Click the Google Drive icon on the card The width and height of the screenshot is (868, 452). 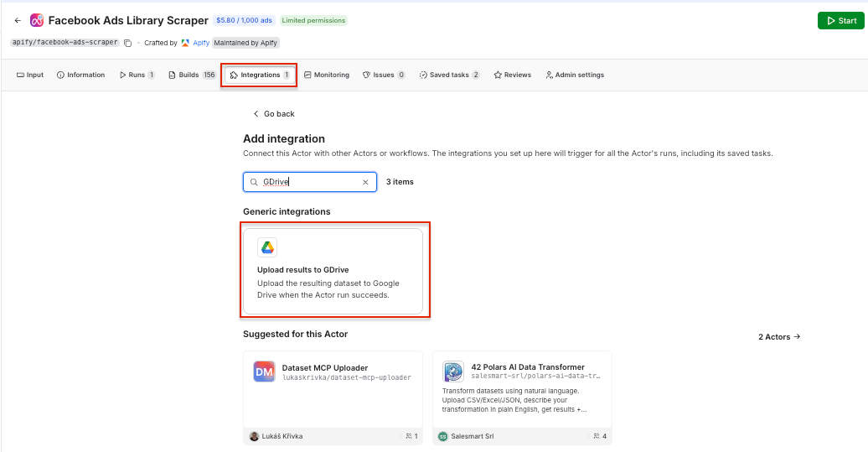pyautogui.click(x=267, y=247)
